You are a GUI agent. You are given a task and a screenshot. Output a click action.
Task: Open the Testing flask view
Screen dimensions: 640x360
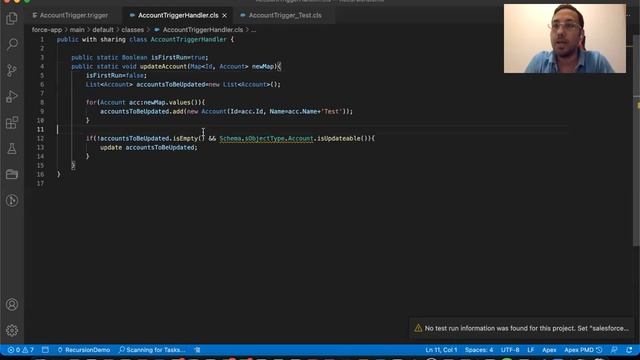click(x=12, y=149)
